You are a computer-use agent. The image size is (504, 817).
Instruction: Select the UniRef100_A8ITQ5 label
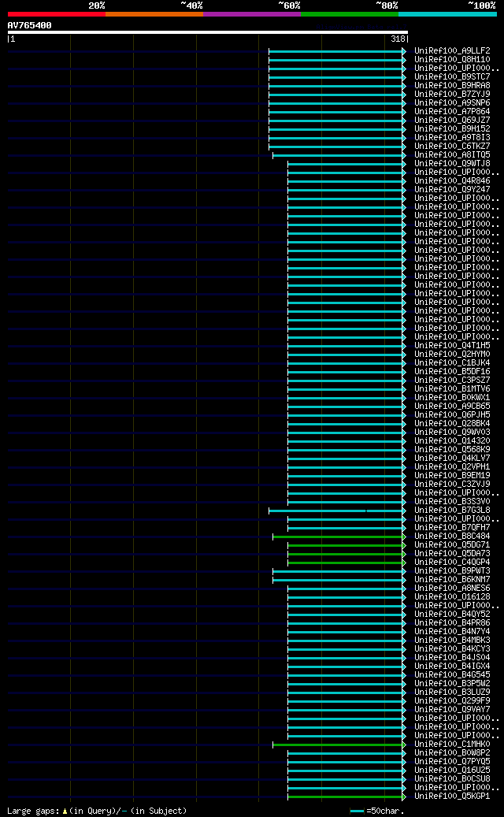coord(452,154)
